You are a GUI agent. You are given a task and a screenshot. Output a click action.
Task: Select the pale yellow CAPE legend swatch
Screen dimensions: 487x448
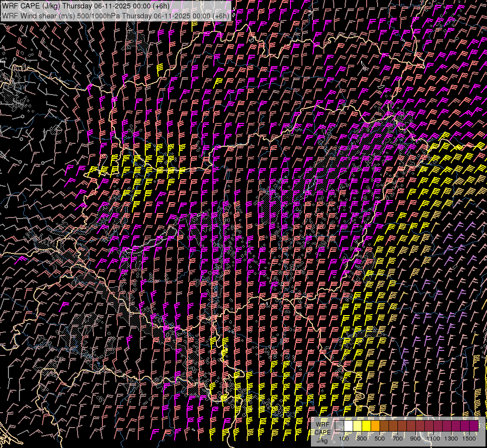[x=358, y=426]
